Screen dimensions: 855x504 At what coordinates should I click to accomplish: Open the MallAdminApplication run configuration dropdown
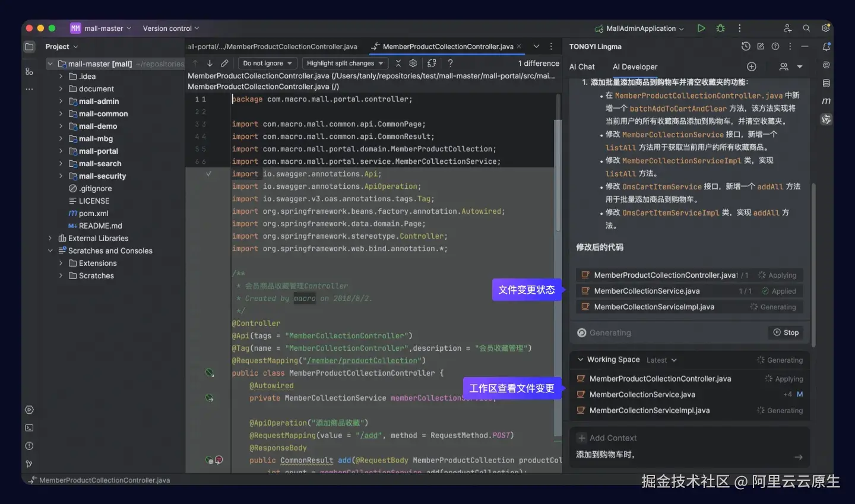(639, 28)
